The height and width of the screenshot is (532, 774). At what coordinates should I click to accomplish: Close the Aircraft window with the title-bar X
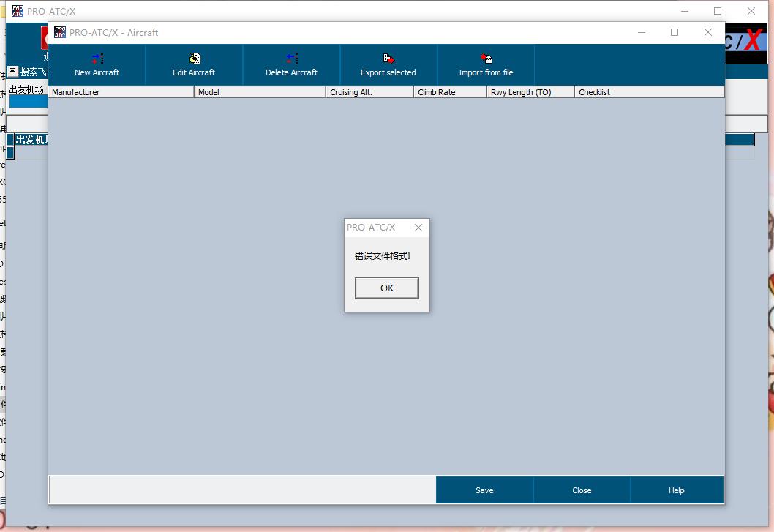click(708, 33)
